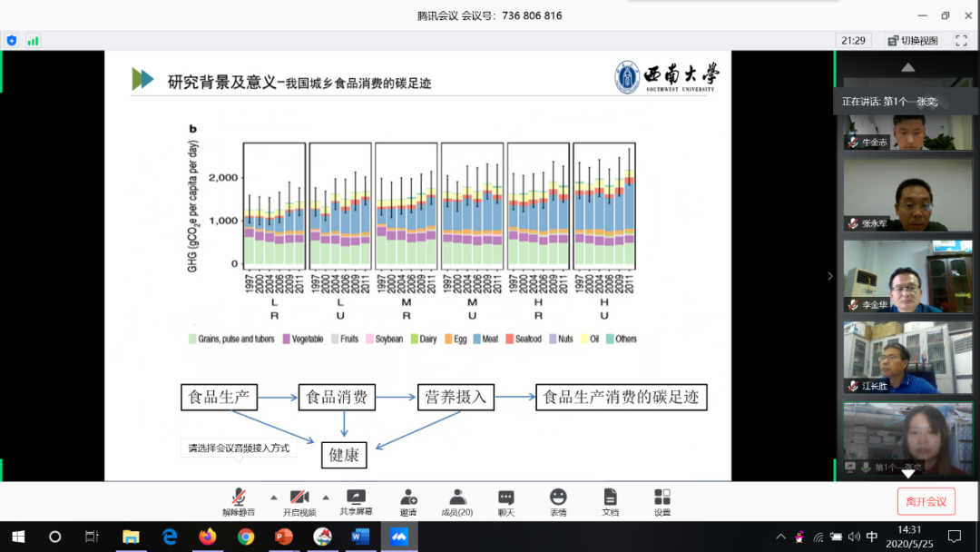980x552 pixels.
Task: Open PowerPoint from the Windows taskbar
Action: 283,537
